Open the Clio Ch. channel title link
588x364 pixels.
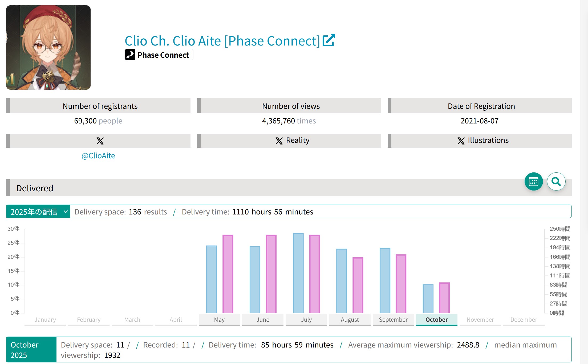point(222,41)
